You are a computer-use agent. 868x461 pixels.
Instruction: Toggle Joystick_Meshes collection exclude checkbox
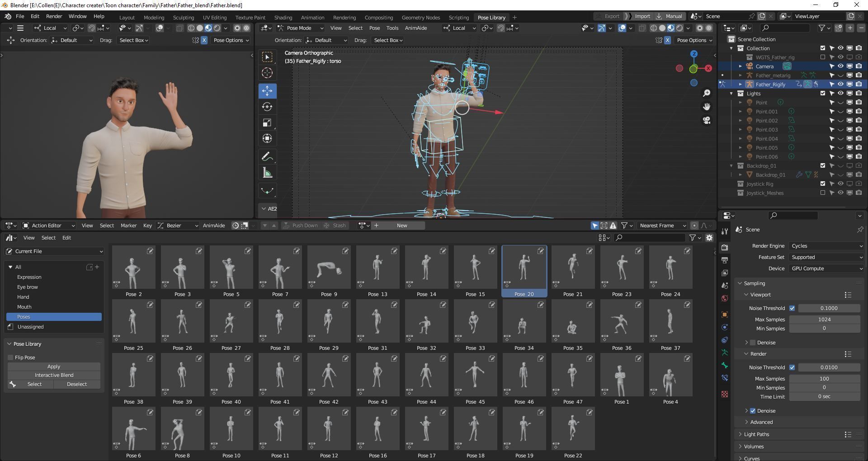click(823, 193)
